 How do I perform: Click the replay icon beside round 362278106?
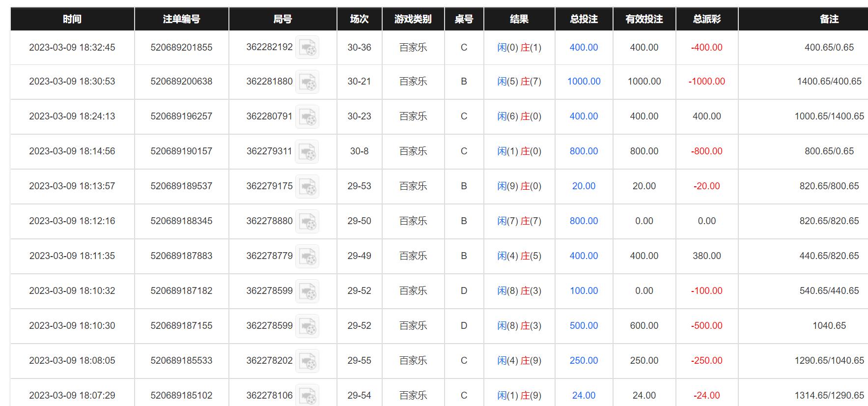(307, 395)
